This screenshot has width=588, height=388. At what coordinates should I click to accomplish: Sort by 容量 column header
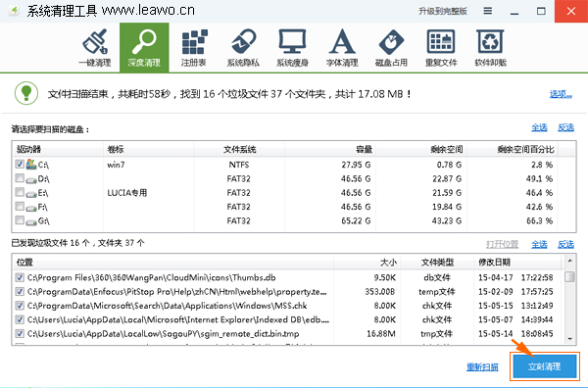tap(330, 149)
